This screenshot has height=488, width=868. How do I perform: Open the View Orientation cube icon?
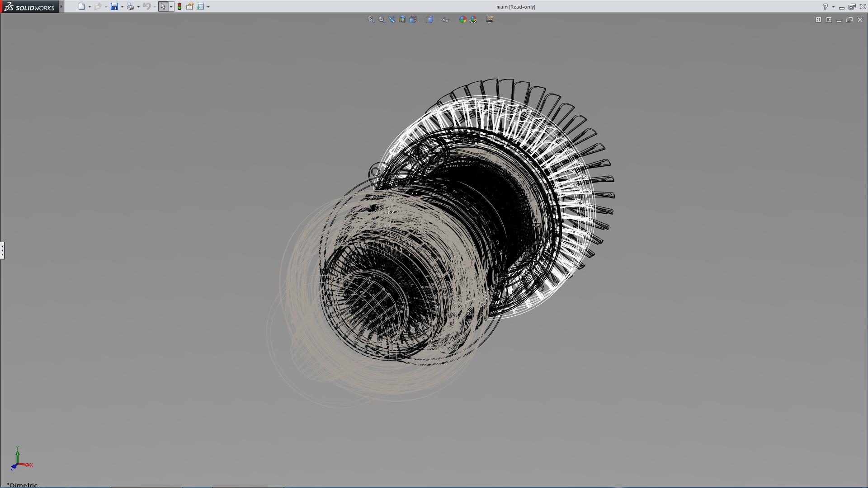pyautogui.click(x=413, y=19)
